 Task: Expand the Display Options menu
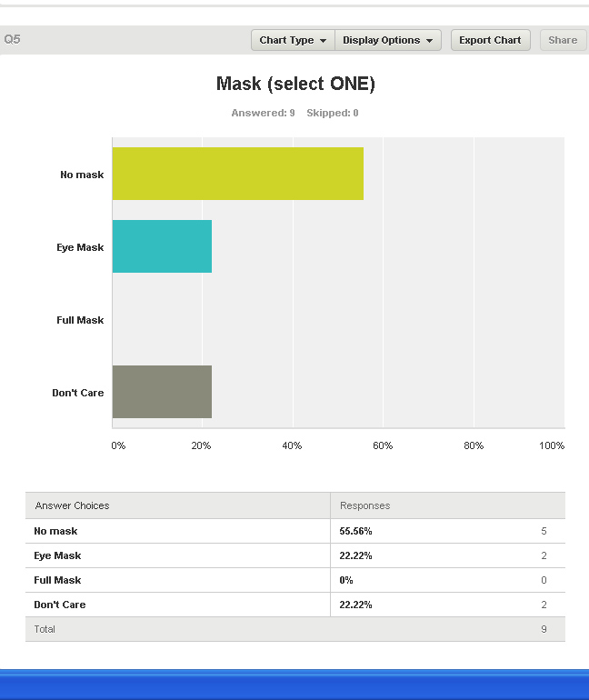(x=388, y=40)
